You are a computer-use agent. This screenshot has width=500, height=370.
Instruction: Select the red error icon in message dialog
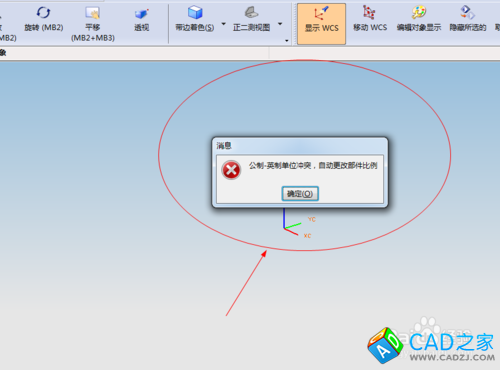(231, 170)
